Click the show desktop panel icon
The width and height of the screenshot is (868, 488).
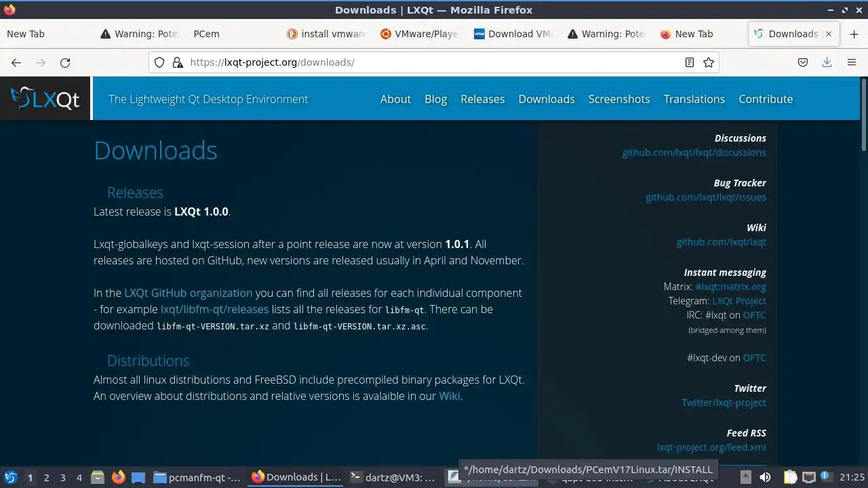coord(138,477)
